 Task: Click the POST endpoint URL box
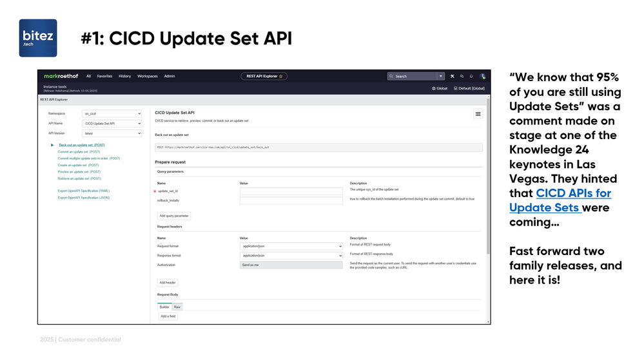click(318, 148)
